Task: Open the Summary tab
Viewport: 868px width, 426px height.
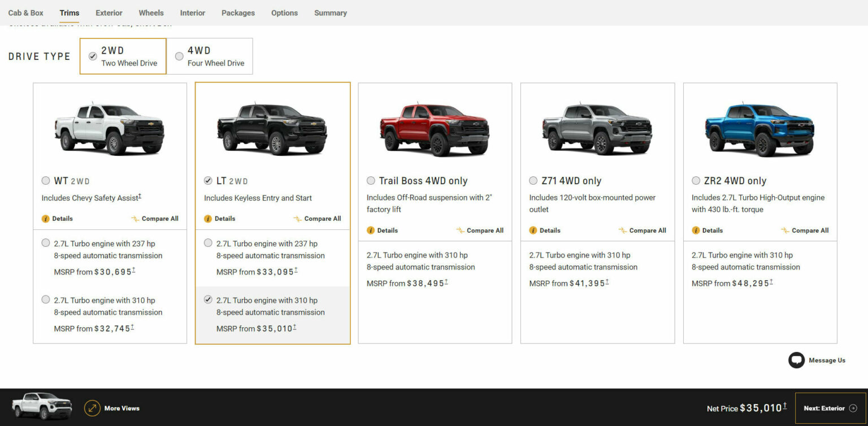Action: point(330,12)
